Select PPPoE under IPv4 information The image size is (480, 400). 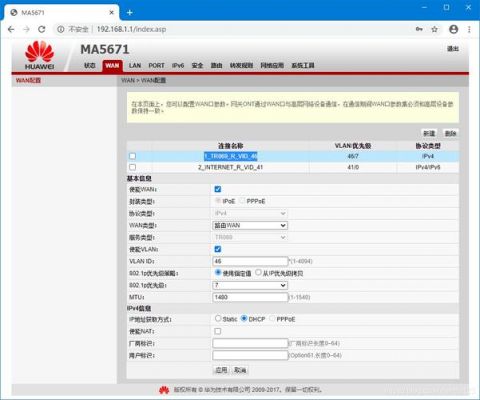[x=272, y=318]
